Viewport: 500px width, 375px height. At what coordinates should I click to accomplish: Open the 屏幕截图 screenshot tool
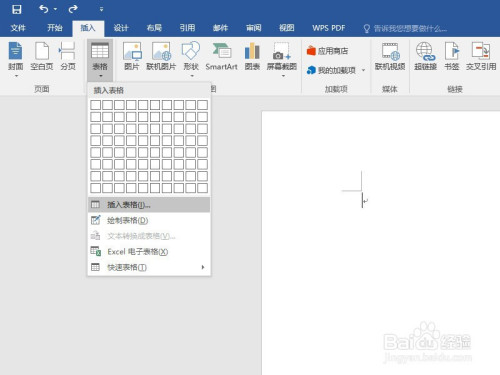[x=282, y=56]
